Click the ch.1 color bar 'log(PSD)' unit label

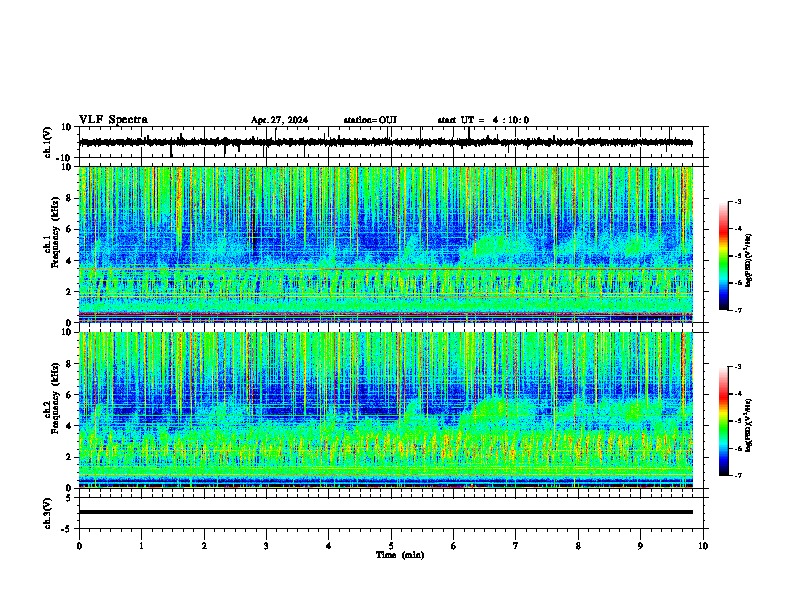(749, 260)
